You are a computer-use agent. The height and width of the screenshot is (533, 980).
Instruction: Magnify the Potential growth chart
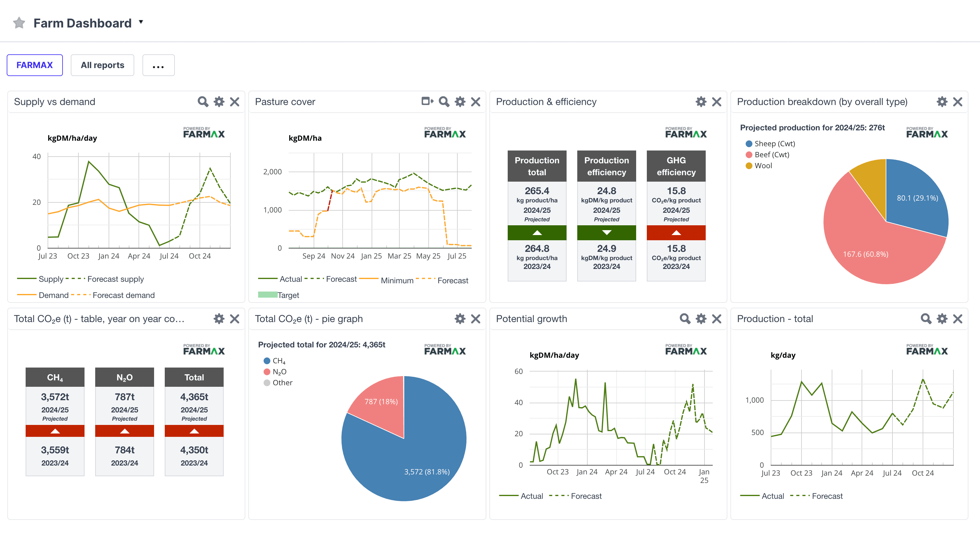click(685, 319)
